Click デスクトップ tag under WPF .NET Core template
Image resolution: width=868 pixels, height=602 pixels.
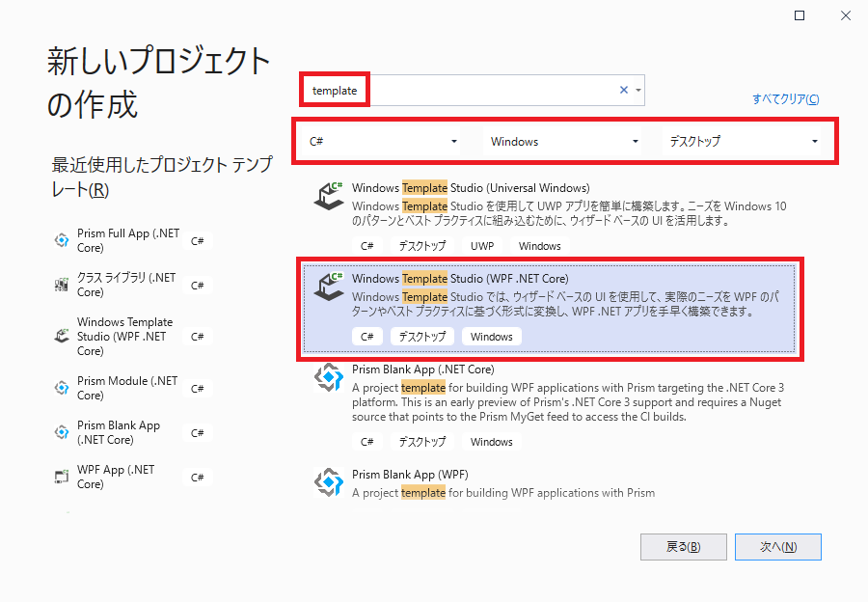click(x=422, y=336)
